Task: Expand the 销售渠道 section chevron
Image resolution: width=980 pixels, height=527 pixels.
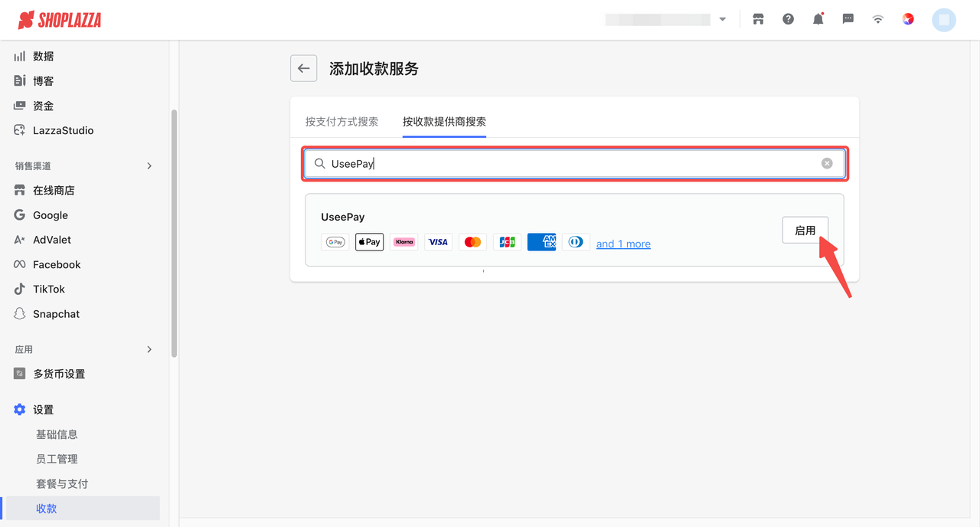Action: pyautogui.click(x=149, y=165)
